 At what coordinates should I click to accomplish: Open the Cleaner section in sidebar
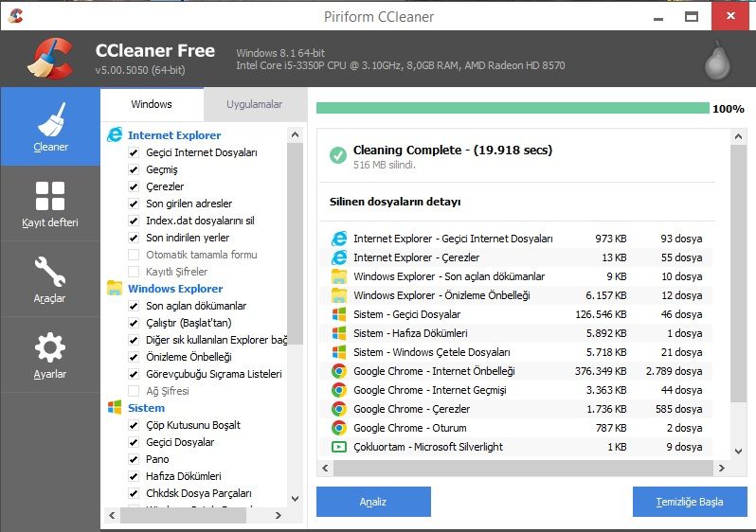coord(50,127)
